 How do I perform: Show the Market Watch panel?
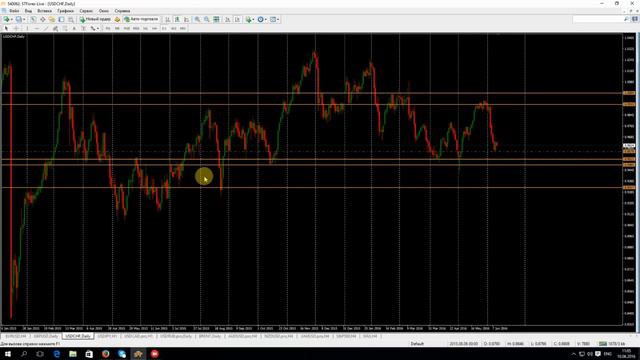point(33,19)
